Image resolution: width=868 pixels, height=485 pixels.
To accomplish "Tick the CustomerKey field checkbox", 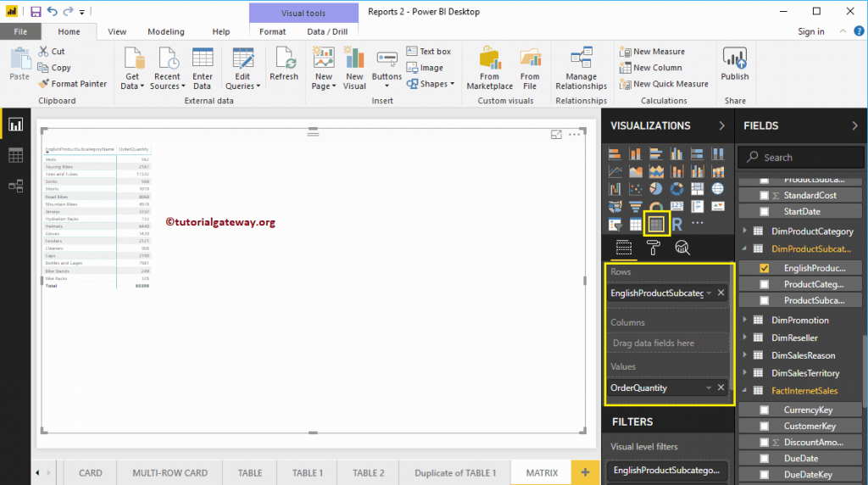I will point(765,426).
